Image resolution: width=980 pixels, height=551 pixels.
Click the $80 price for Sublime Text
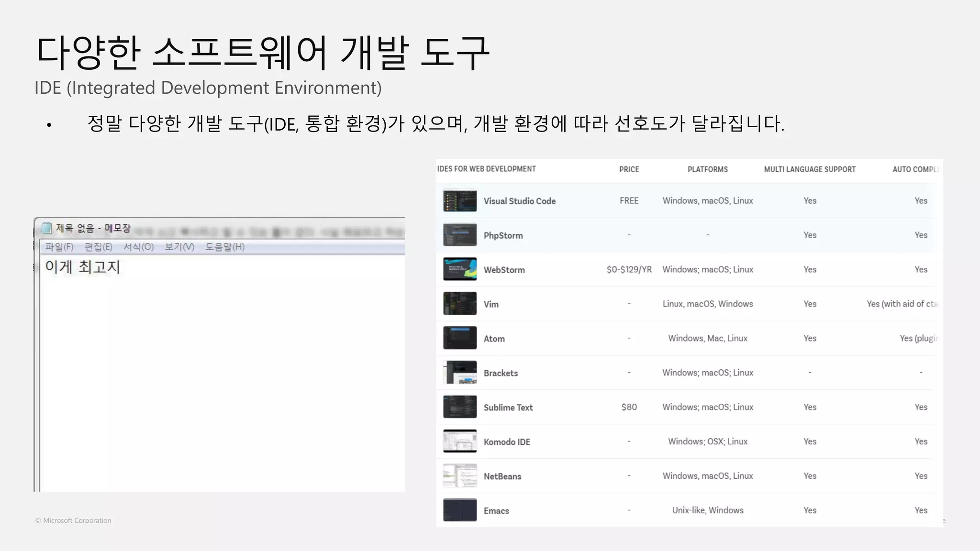coord(629,407)
